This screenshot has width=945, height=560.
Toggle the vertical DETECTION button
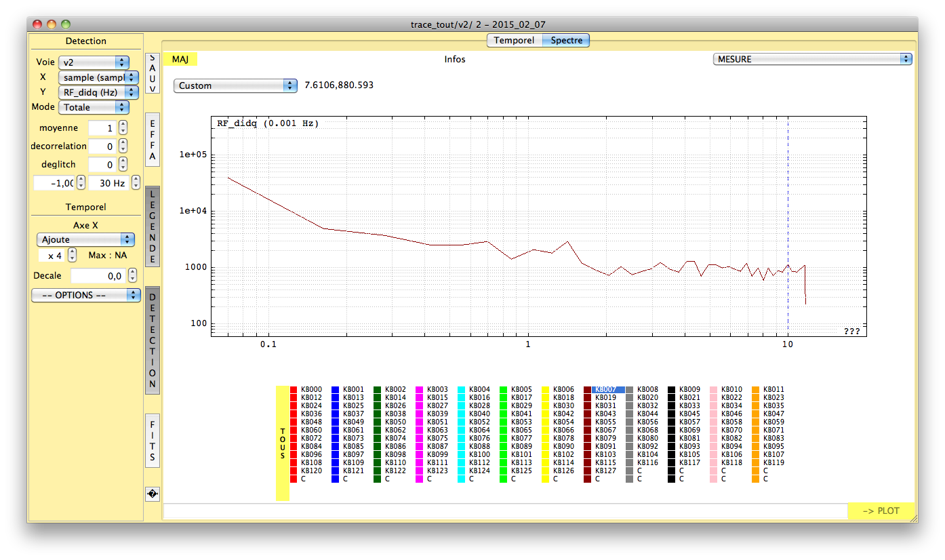coord(153,340)
